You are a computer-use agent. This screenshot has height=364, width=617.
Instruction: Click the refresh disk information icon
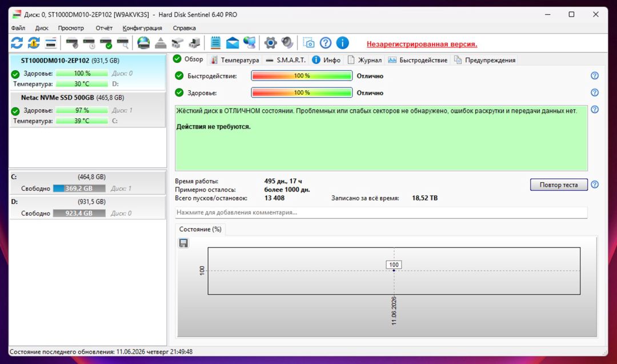pos(17,43)
